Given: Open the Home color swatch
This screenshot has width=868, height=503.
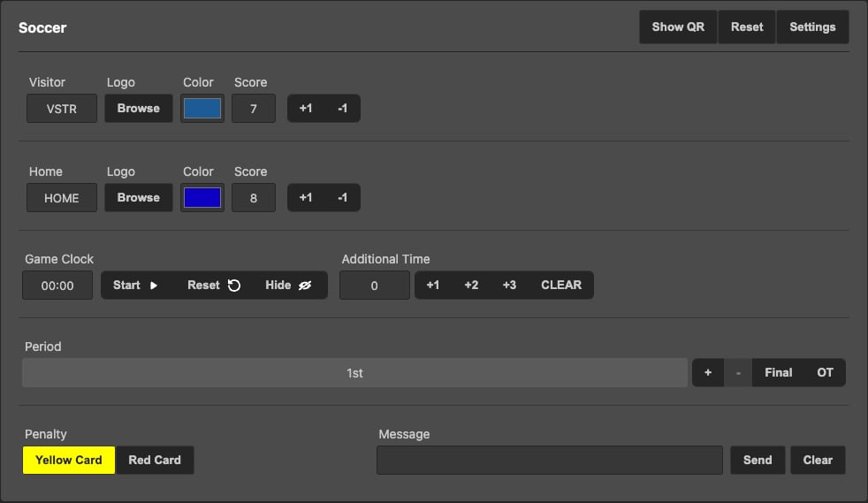Looking at the screenshot, I should click(x=202, y=197).
